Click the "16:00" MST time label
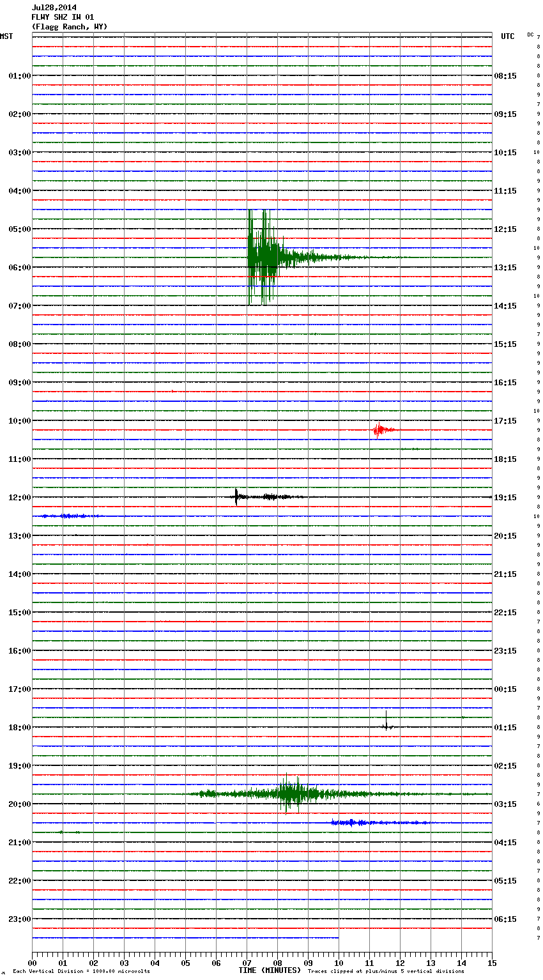Screen dimensions: 543x980 click(20, 651)
